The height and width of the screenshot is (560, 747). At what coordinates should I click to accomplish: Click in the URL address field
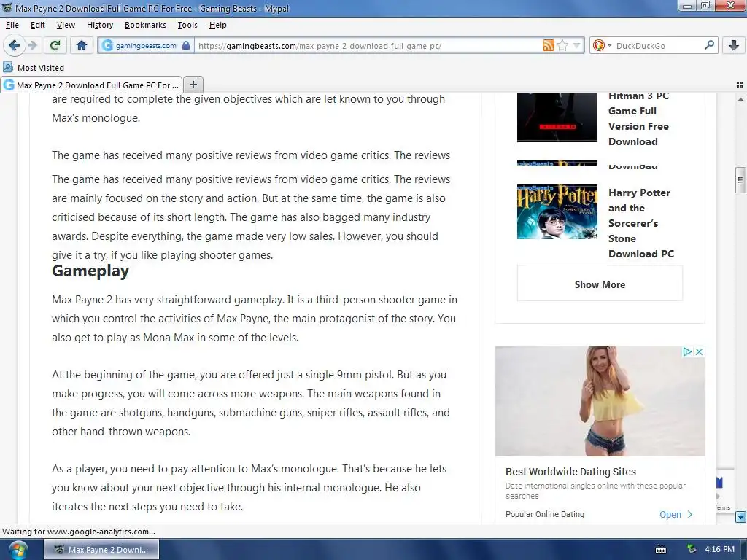coord(368,46)
